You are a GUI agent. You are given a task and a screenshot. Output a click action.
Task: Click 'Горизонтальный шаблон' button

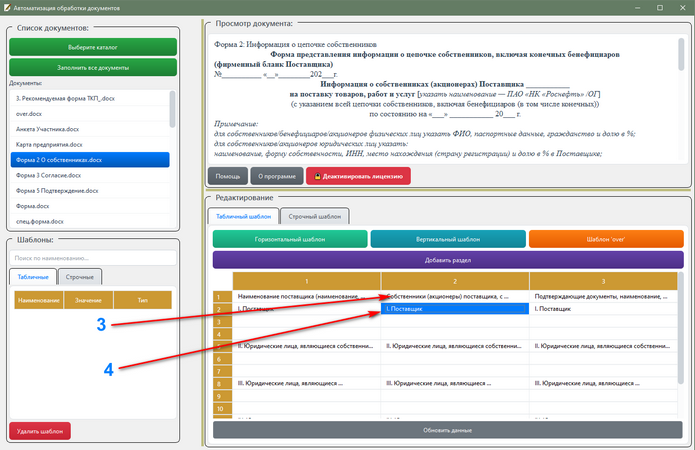pyautogui.click(x=290, y=239)
